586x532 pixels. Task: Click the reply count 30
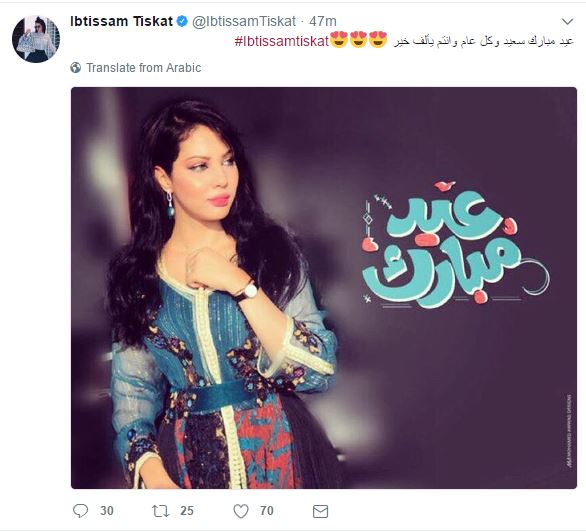tap(107, 511)
